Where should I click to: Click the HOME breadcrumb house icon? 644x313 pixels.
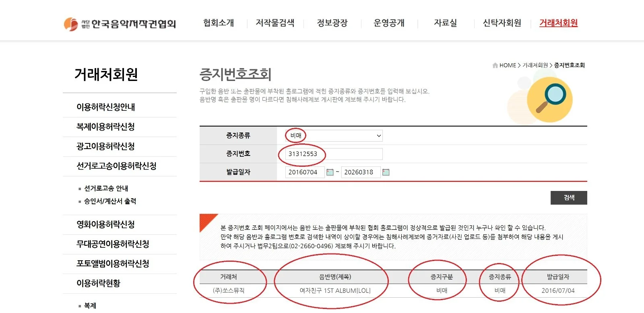tap(495, 65)
